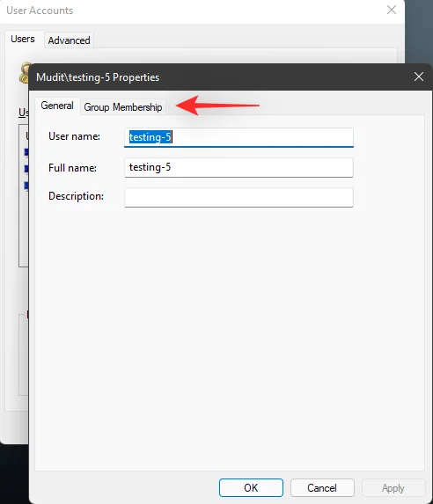The image size is (433, 504).
Task: Select the third partially hidden user list icon
Action: [26, 186]
